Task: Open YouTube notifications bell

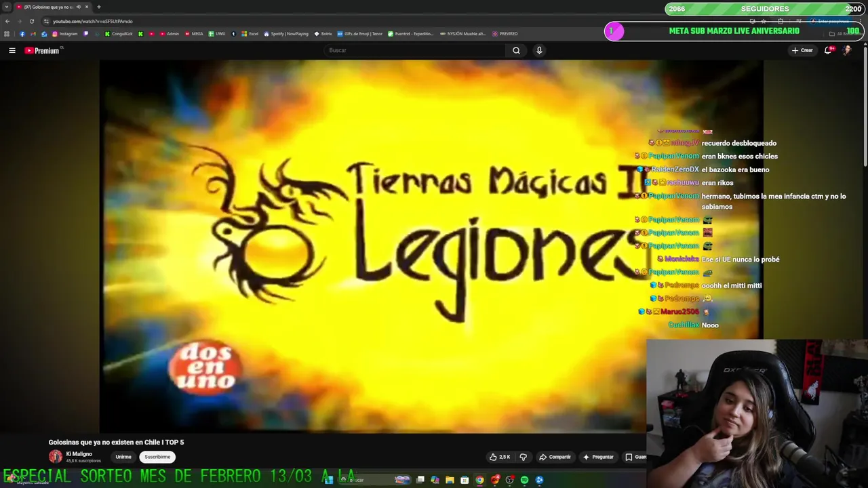Action: [828, 50]
